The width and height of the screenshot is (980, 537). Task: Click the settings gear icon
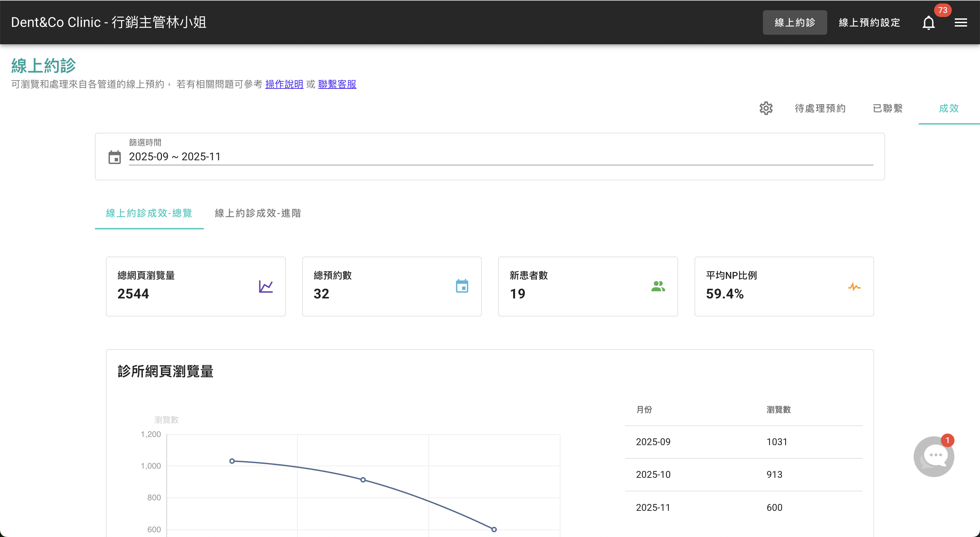point(766,109)
